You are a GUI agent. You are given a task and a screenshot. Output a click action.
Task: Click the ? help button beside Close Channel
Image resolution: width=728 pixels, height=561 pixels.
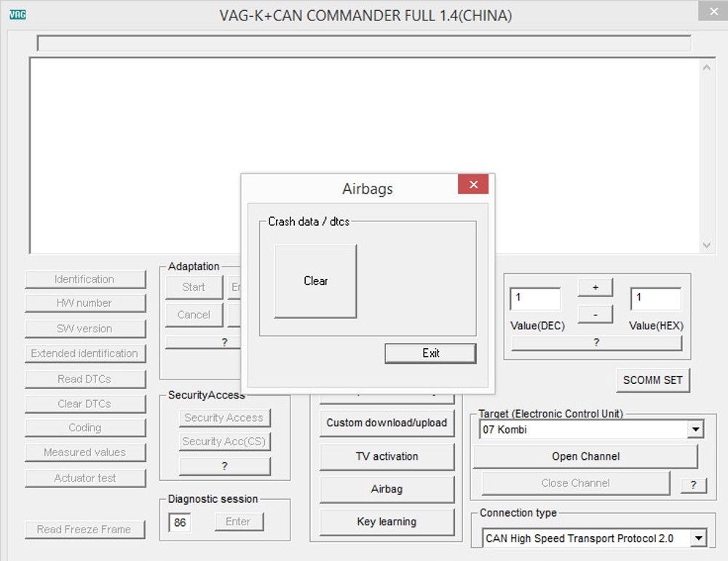click(x=694, y=484)
